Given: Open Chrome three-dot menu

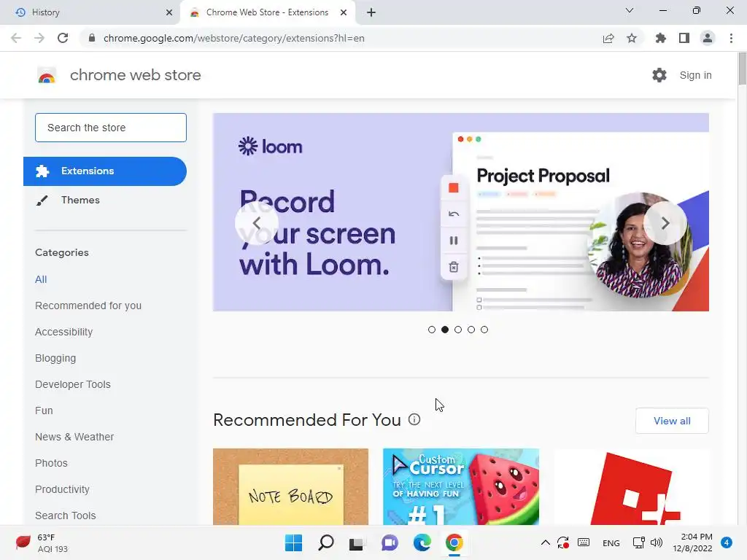Looking at the screenshot, I should tap(731, 38).
